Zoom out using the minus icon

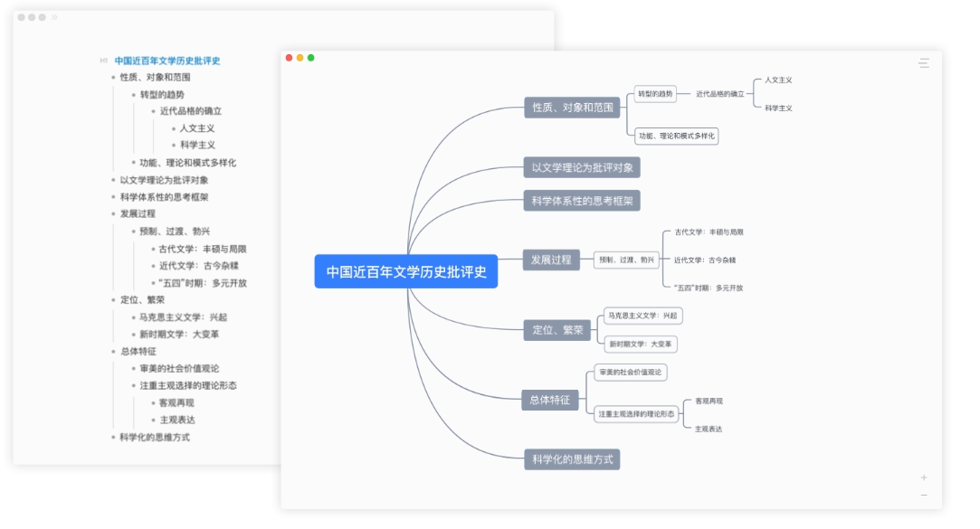pos(924,495)
